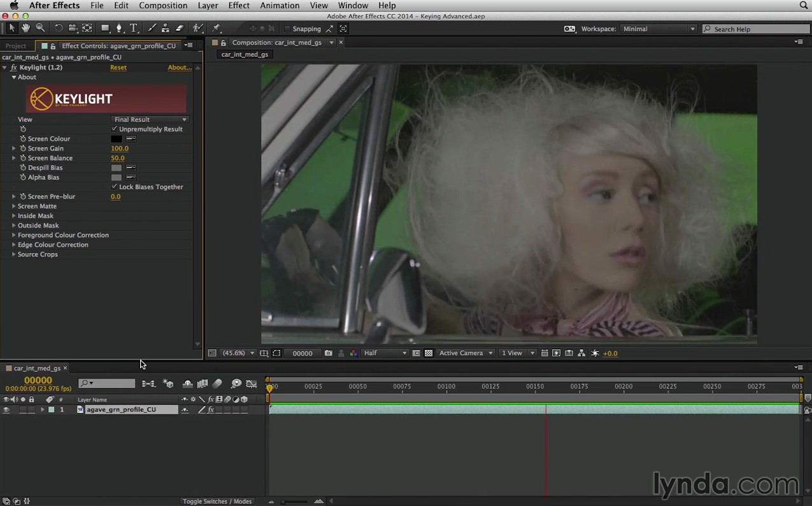Viewport: 812px width, 506px height.
Task: Toggle the transparency grid icon
Action: (x=429, y=353)
